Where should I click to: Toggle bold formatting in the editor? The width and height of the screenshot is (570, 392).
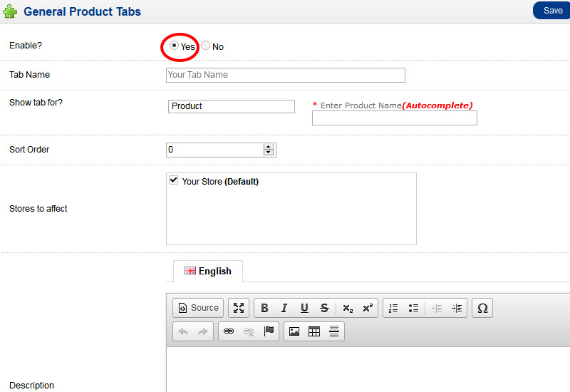[x=264, y=308]
